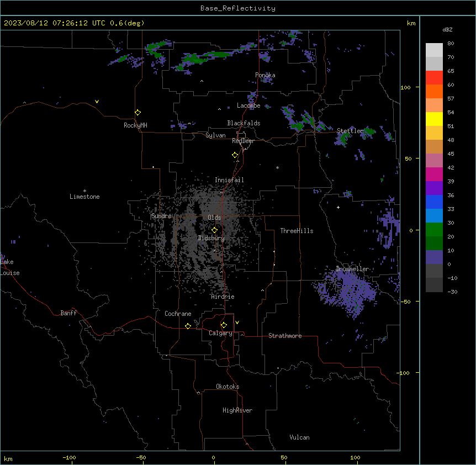The height and width of the screenshot is (465, 476).
Task: Click the asterisk marker east of Innisfail
Action: coord(277,167)
